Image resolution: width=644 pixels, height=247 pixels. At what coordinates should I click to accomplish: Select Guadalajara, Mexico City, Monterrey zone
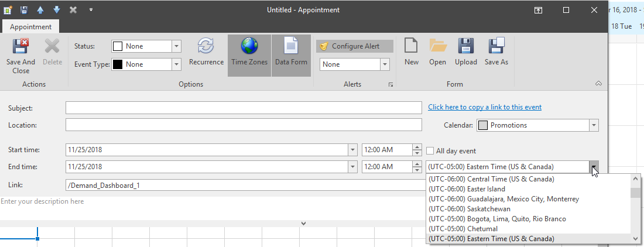coord(528,199)
